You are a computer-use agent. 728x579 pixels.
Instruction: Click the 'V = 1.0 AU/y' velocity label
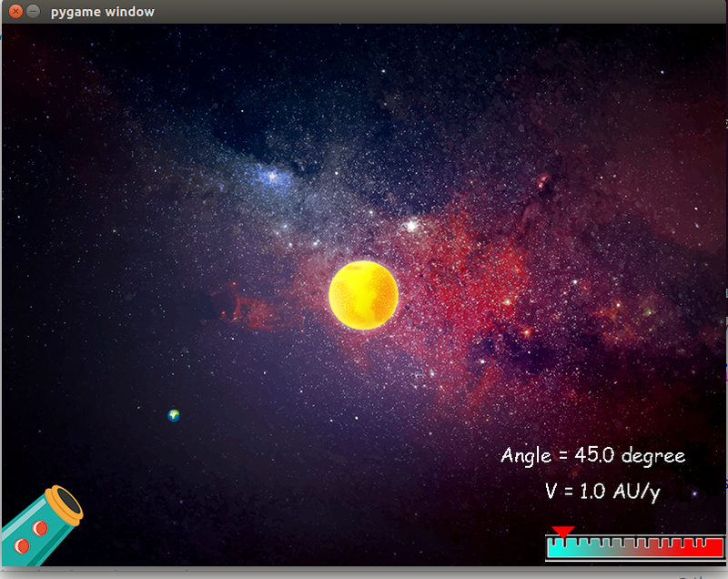click(602, 492)
